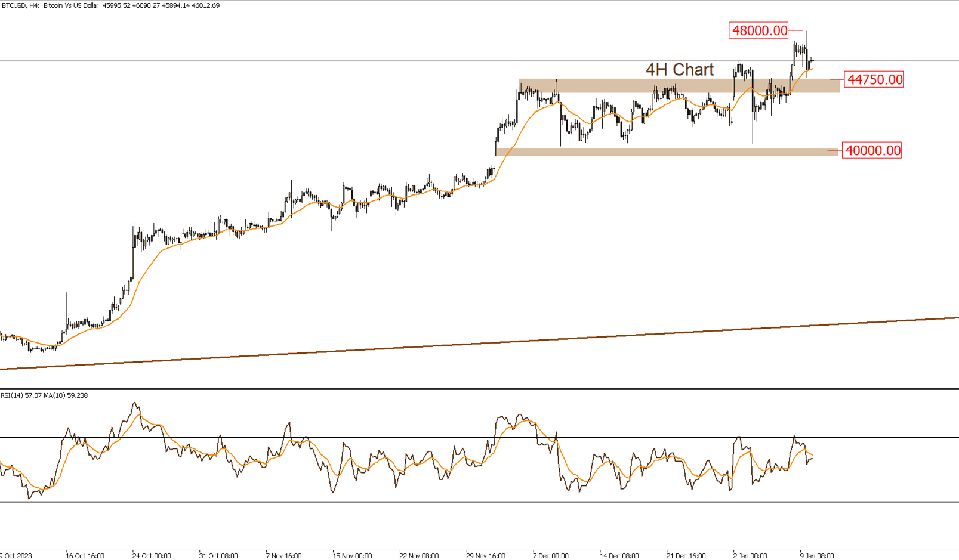959x560 pixels.
Task: Click the 4H Chart text annotation
Action: 680,70
